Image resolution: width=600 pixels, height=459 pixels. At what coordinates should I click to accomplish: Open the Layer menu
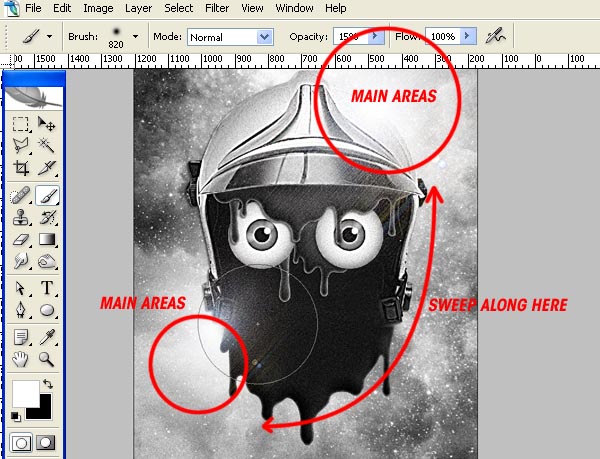(x=139, y=8)
